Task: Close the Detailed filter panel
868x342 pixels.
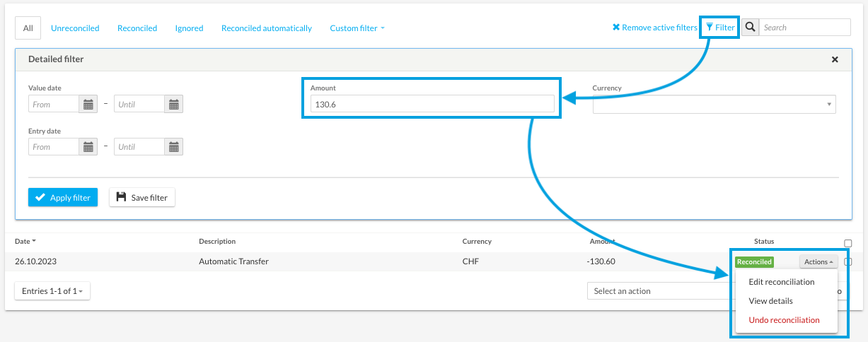Action: (x=835, y=60)
